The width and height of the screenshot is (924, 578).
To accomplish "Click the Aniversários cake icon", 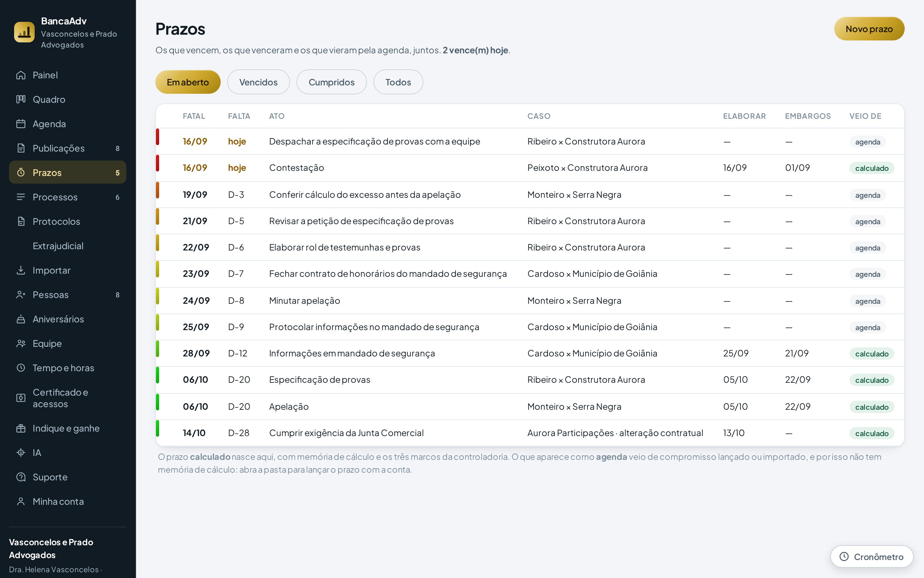I will [21, 319].
